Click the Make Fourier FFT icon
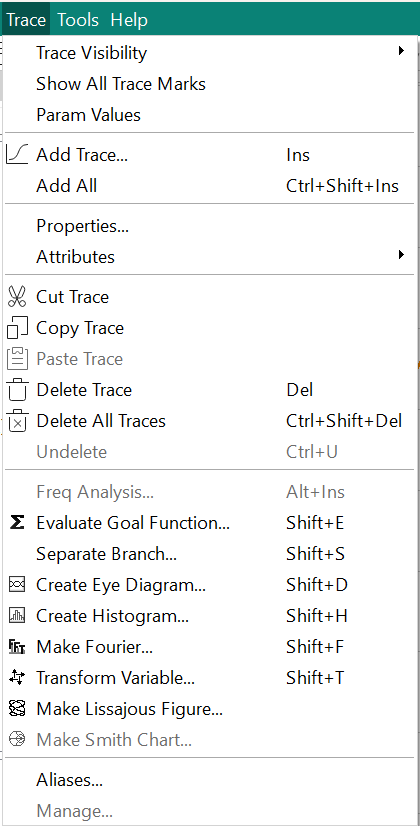This screenshot has width=420, height=826. 17,646
